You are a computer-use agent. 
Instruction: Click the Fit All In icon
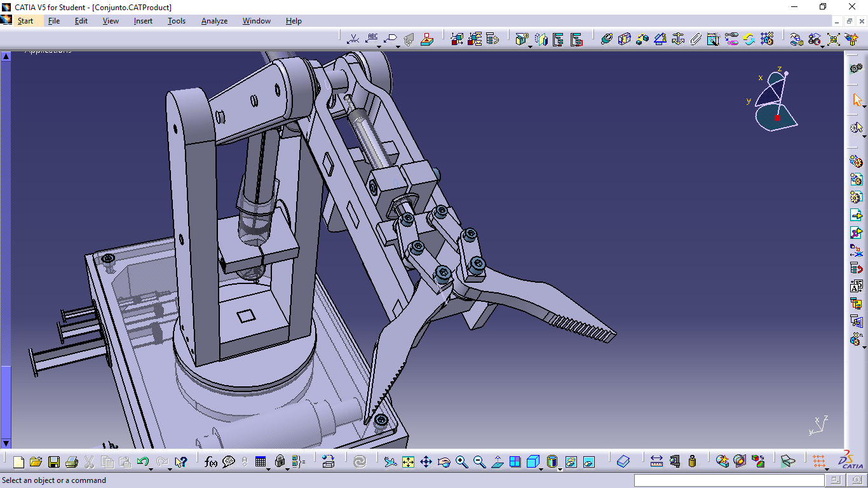[407, 462]
